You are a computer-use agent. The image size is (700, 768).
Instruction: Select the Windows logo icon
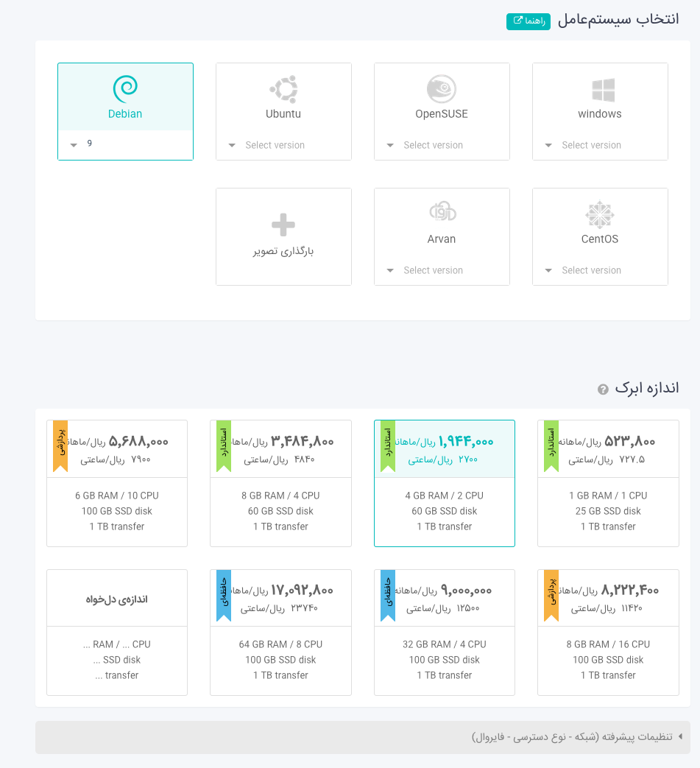point(603,90)
